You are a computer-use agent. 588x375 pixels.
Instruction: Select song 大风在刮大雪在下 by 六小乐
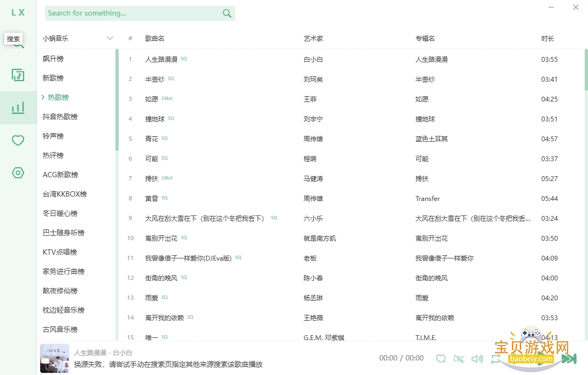click(x=206, y=218)
